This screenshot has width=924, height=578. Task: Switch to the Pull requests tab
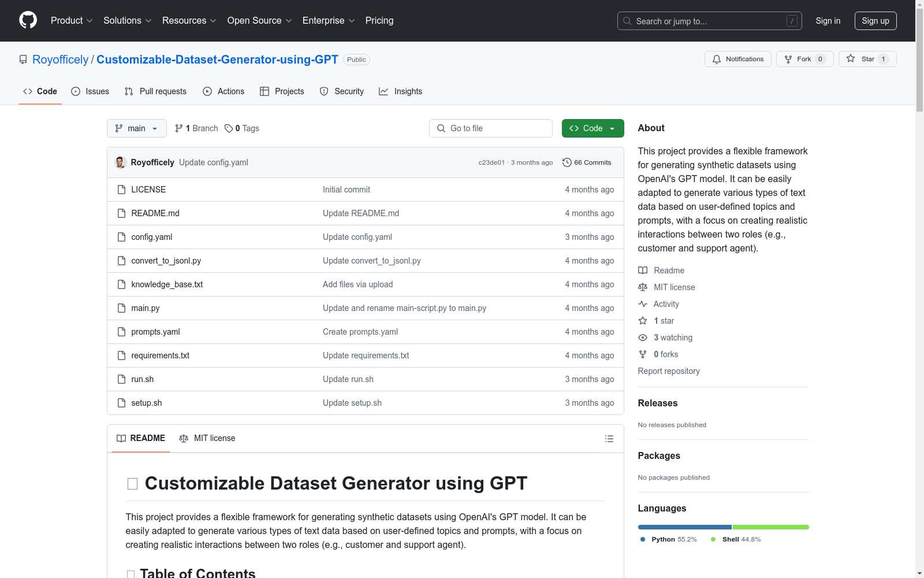pyautogui.click(x=155, y=91)
